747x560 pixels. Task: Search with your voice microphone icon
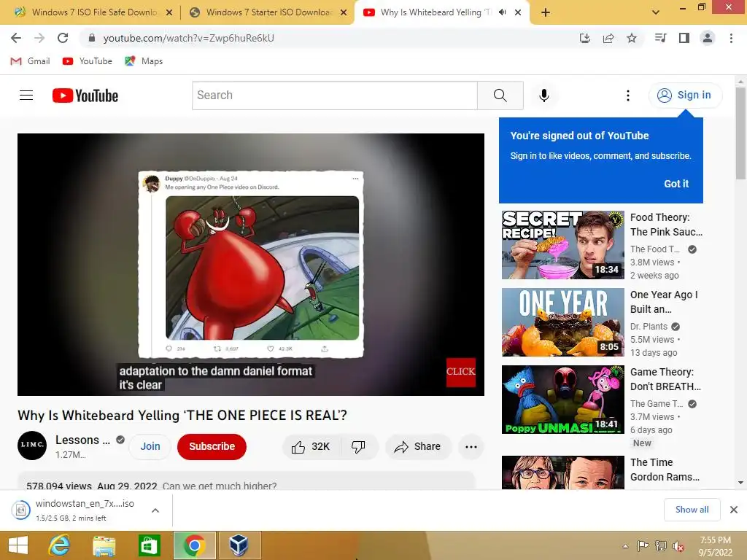point(544,96)
